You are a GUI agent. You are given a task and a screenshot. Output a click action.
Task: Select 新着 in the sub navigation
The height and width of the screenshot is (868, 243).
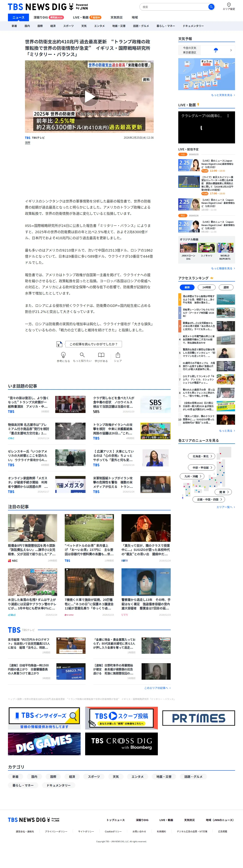click(x=14, y=26)
